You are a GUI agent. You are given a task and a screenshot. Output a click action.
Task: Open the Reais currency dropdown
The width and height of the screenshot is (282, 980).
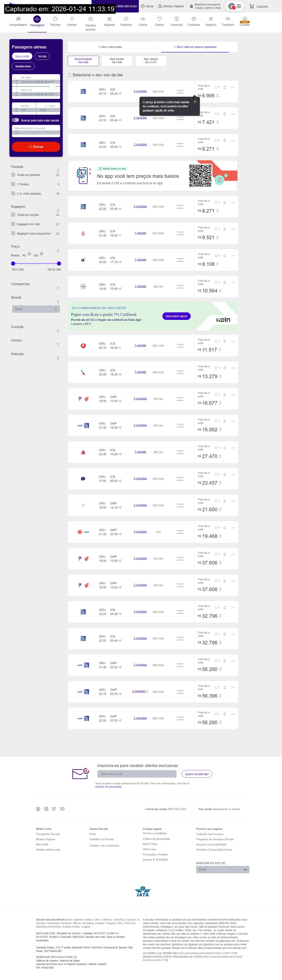(36, 309)
